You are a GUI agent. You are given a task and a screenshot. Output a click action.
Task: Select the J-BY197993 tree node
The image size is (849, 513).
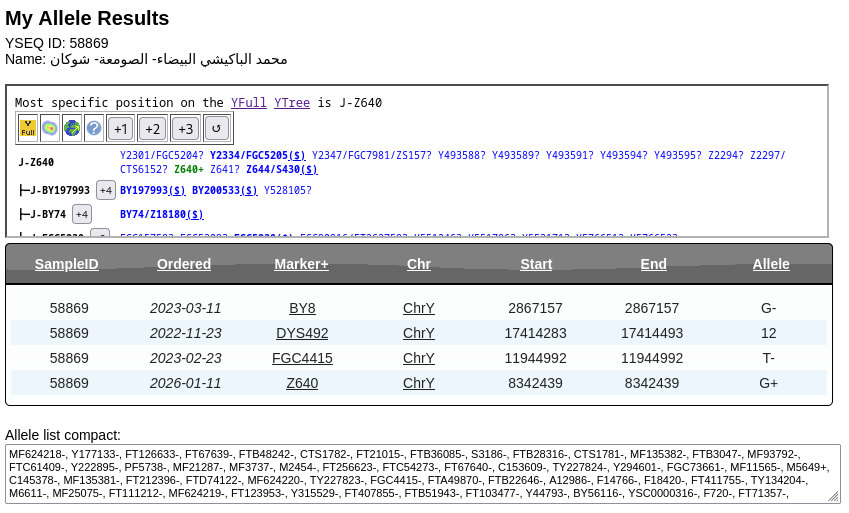(60, 190)
